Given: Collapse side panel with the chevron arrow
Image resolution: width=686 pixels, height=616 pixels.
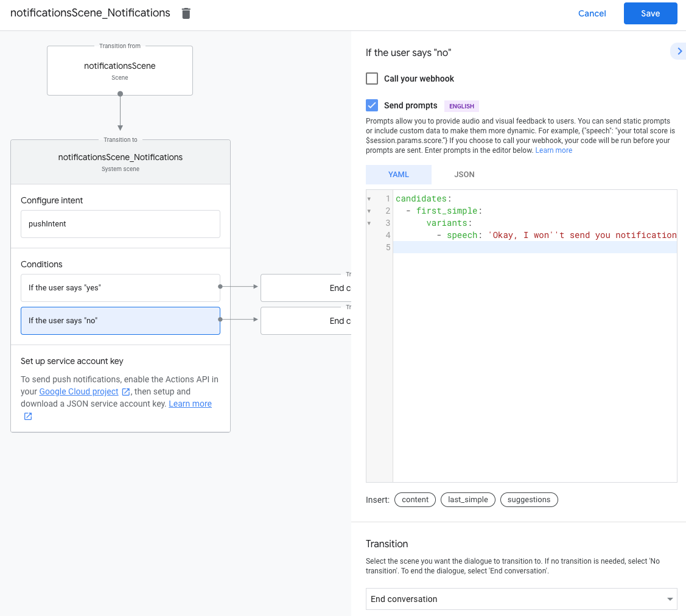Looking at the screenshot, I should pos(677,52).
